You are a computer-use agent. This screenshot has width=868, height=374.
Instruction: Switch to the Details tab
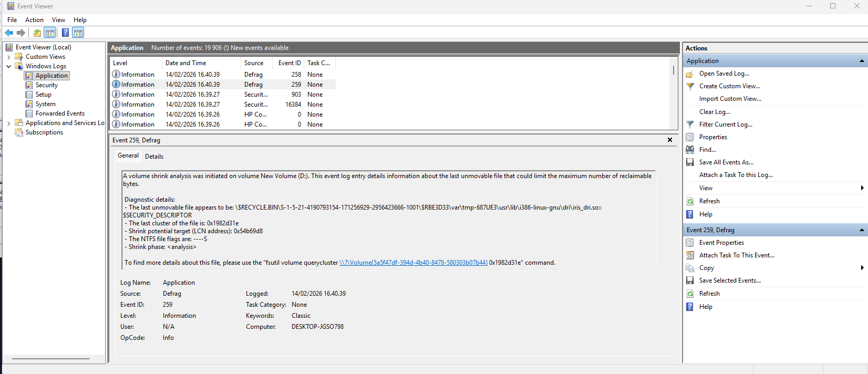pyautogui.click(x=154, y=156)
